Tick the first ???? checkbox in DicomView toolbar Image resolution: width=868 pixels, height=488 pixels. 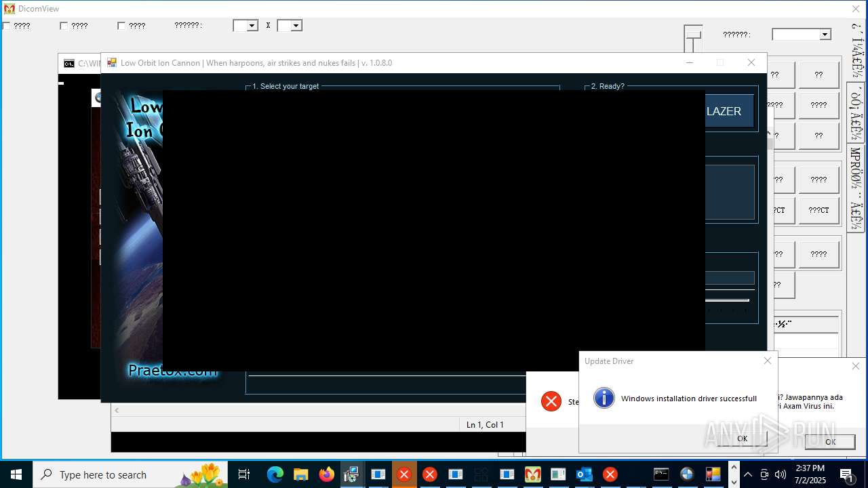6,26
